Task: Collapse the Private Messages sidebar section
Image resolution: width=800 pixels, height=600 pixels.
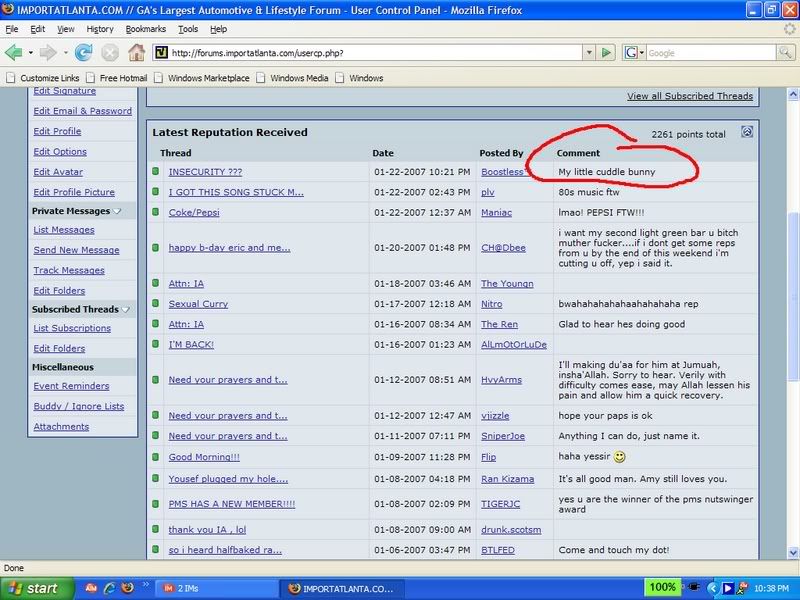Action: (x=118, y=211)
